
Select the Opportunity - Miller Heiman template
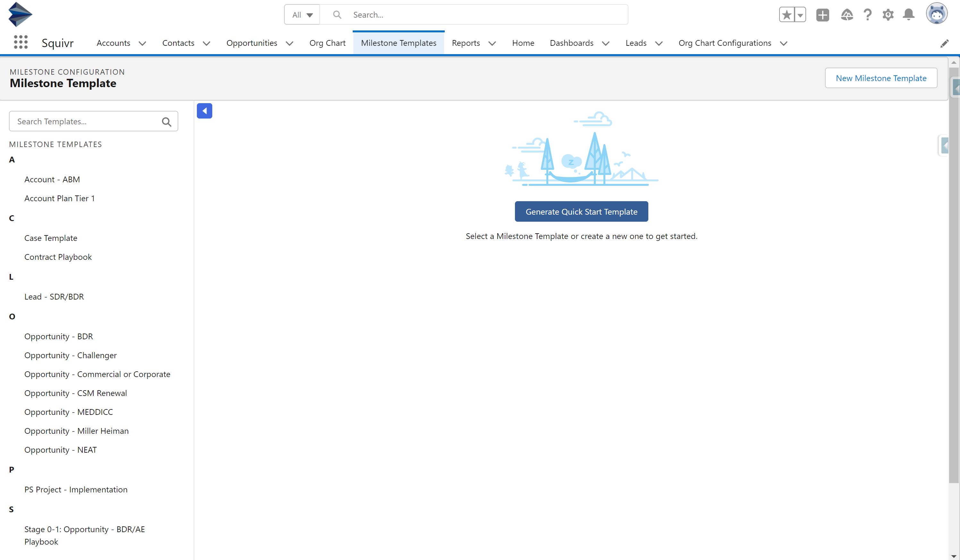pos(77,431)
